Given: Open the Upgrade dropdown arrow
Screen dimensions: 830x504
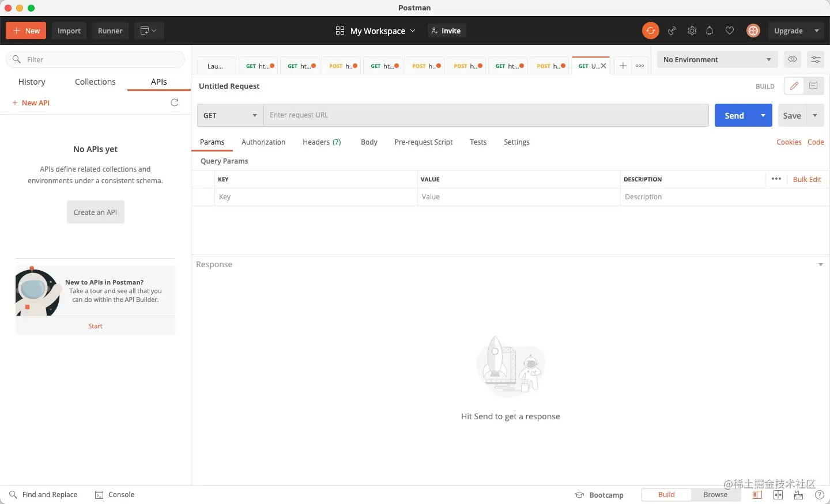Looking at the screenshot, I should tap(816, 31).
